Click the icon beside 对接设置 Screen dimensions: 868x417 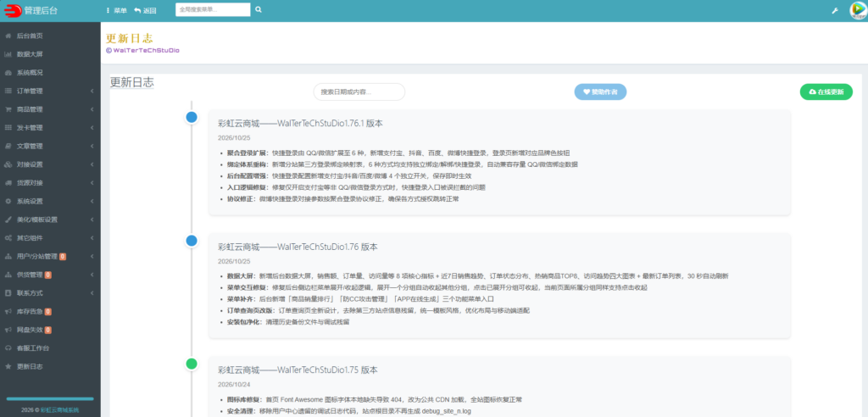(8, 164)
